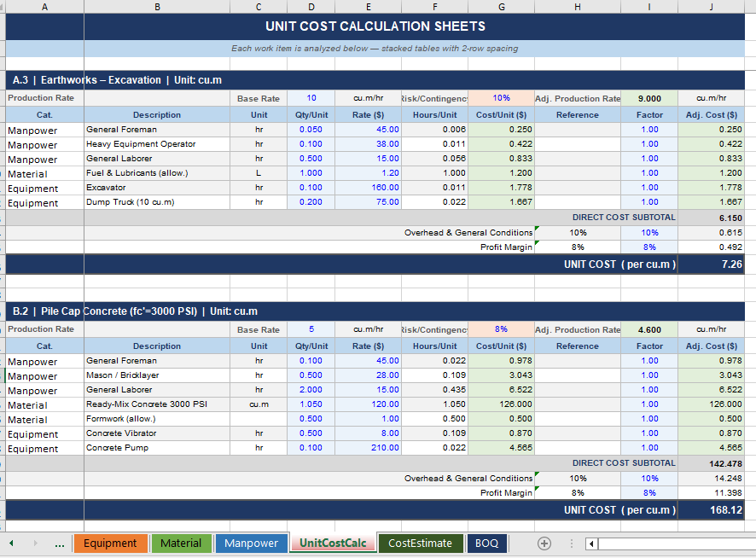Viewport: 756px width, 558px height.
Task: Click previous sheet navigation arrow
Action: 12,543
